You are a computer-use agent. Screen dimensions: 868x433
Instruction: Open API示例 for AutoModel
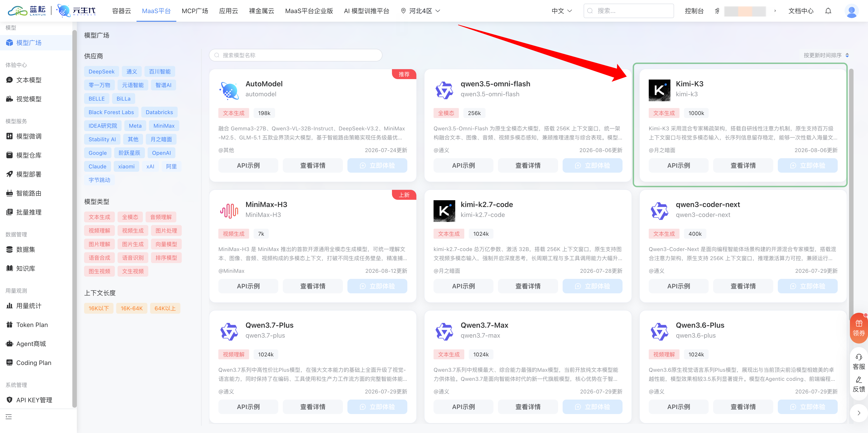point(248,165)
